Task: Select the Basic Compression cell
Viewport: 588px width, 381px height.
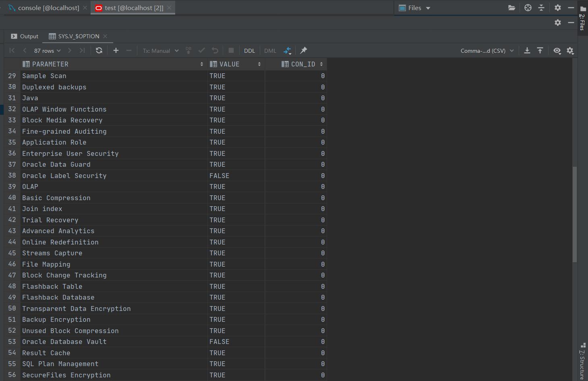Action: 114,198
